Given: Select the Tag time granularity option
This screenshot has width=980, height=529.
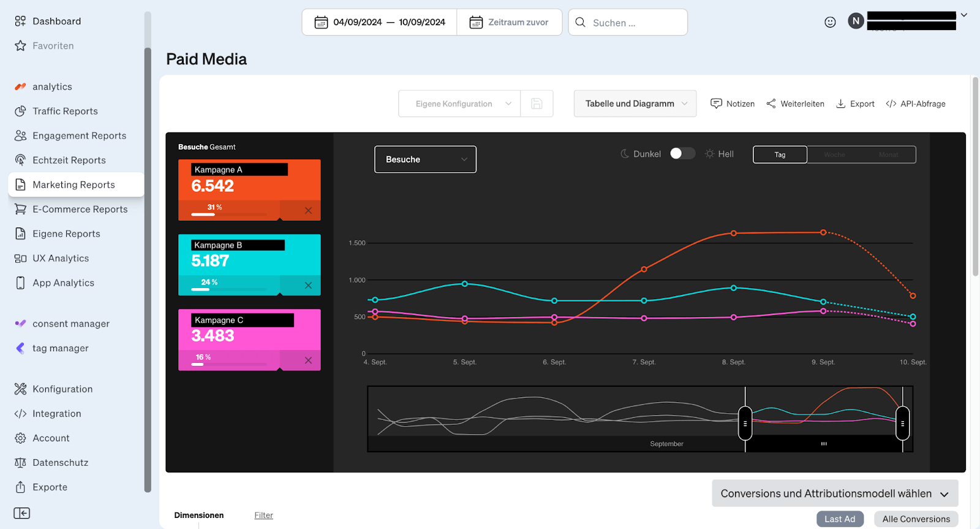Looking at the screenshot, I should click(780, 154).
